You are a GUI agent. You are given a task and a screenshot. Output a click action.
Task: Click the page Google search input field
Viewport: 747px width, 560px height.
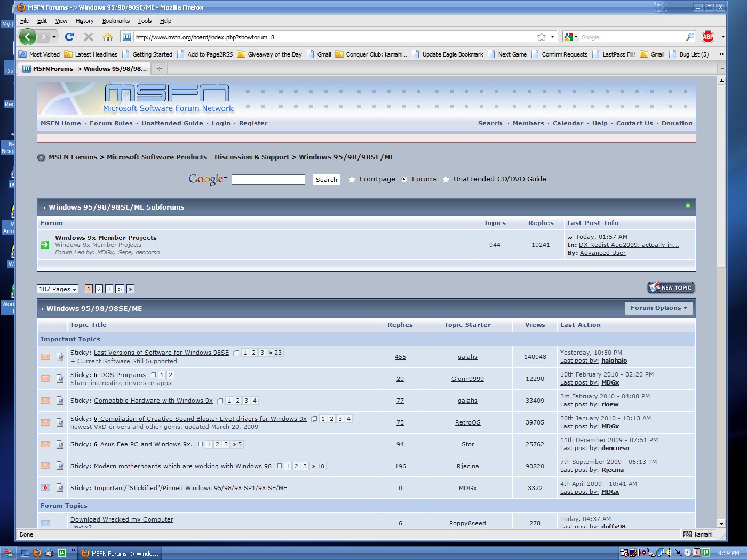point(268,180)
